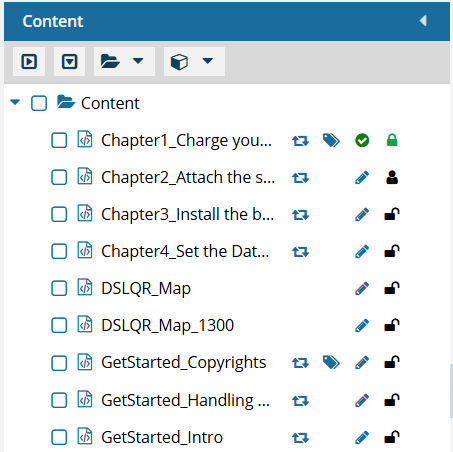Click the vertical scrollbar on the panel
Screen dimensions: 453x452
pos(451,391)
